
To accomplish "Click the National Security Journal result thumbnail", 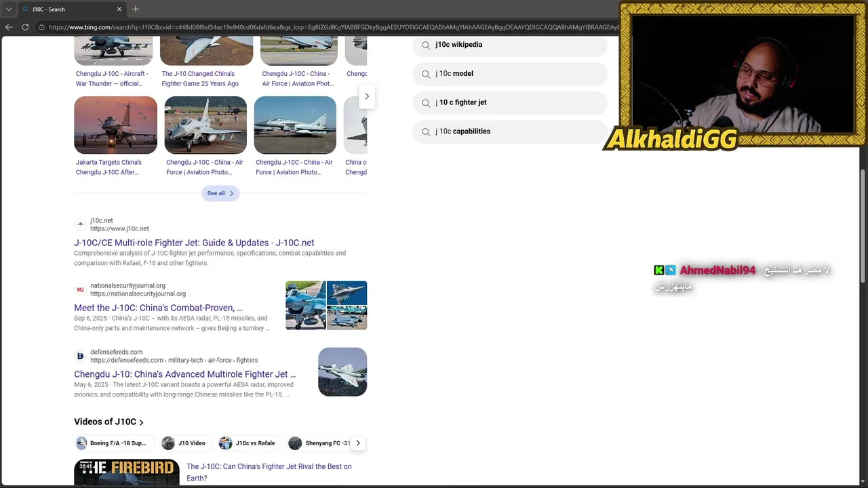I will point(326,306).
